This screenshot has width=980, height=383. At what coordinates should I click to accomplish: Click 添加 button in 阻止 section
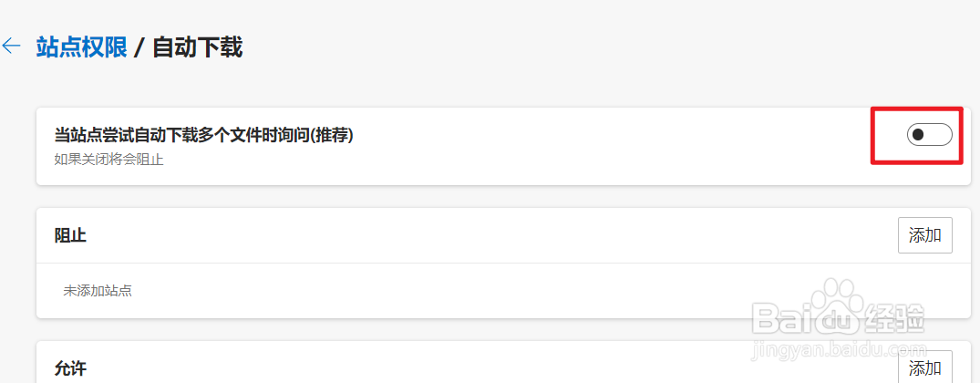[x=924, y=235]
